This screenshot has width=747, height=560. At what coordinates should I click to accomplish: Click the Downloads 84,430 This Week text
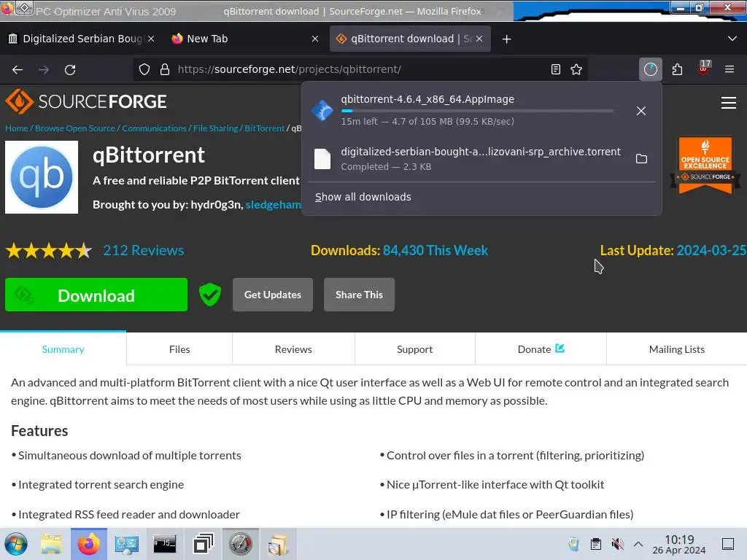point(399,251)
